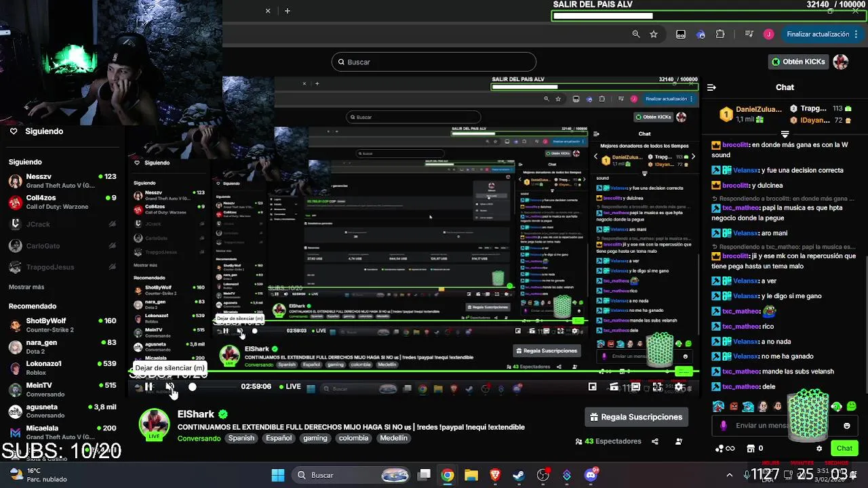Open the channel points infinity icon
The image size is (868, 488).
tap(730, 448)
